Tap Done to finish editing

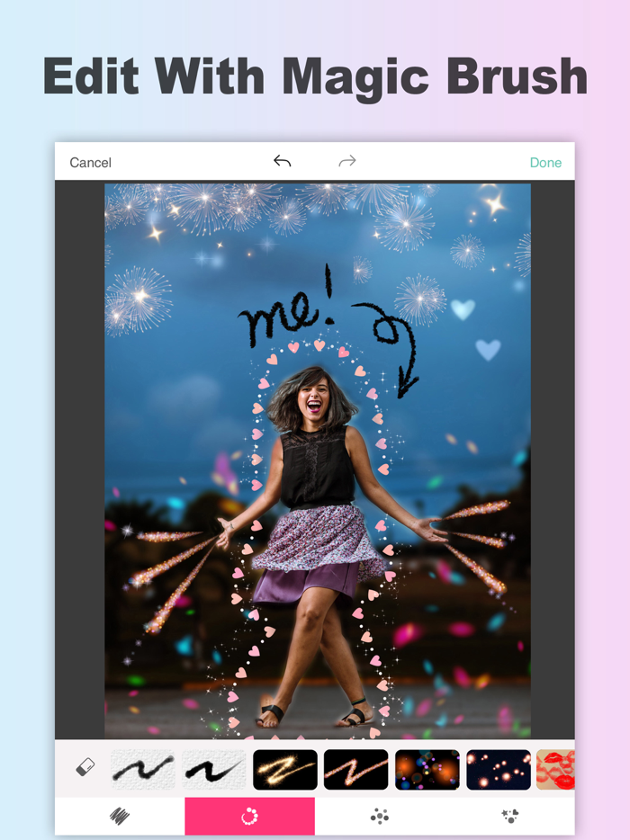pyautogui.click(x=545, y=162)
